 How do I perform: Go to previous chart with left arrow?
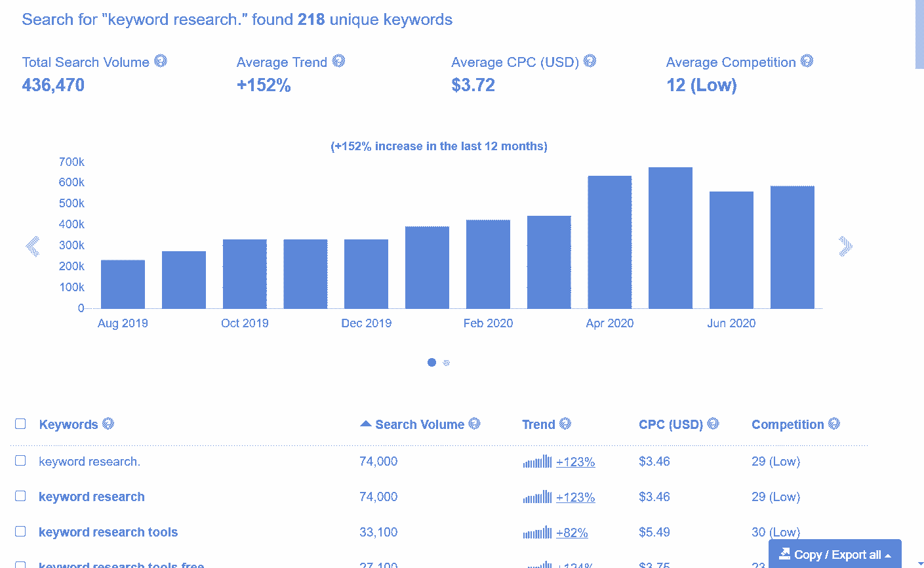pos(33,246)
